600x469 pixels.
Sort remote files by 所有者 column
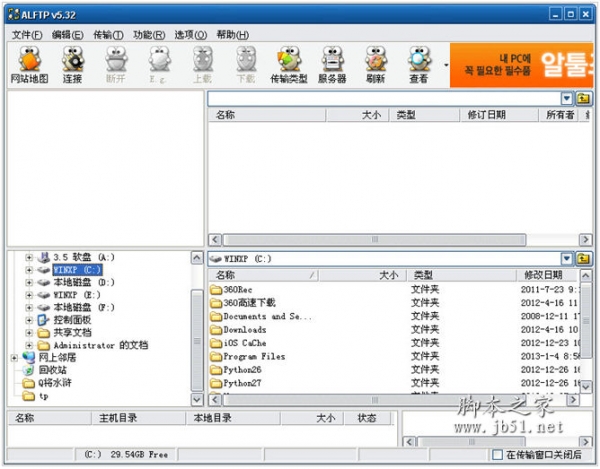click(559, 115)
